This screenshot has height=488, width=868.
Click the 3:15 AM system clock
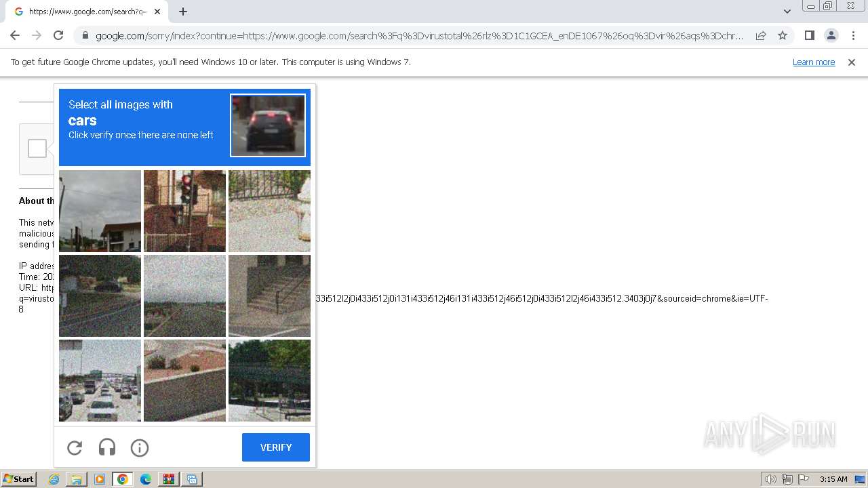833,479
